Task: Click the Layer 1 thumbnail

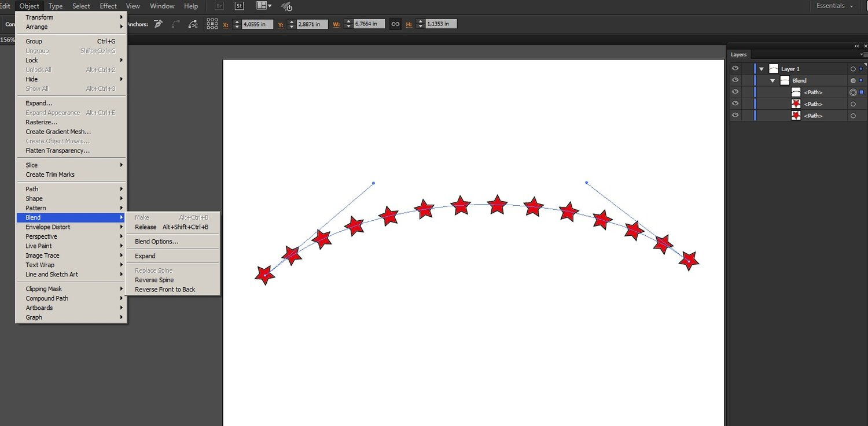Action: 774,69
